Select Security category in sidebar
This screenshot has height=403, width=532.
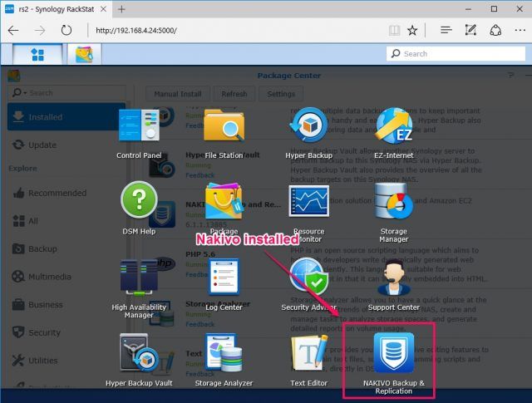[x=66, y=332]
